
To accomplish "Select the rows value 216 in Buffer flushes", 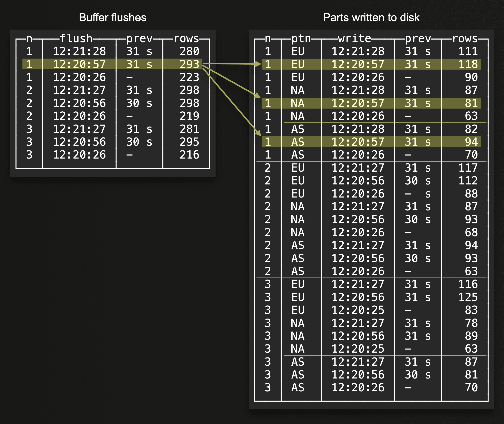I will 190,155.
